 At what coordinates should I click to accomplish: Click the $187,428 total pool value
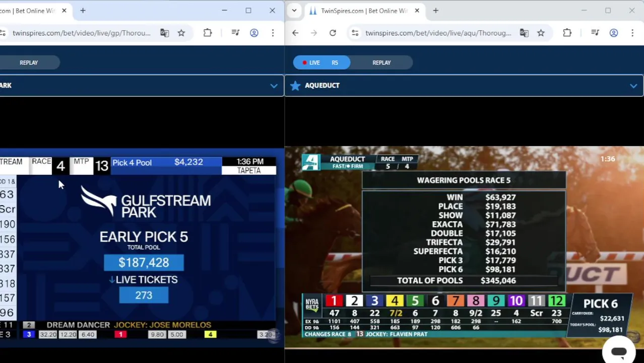[x=144, y=263]
